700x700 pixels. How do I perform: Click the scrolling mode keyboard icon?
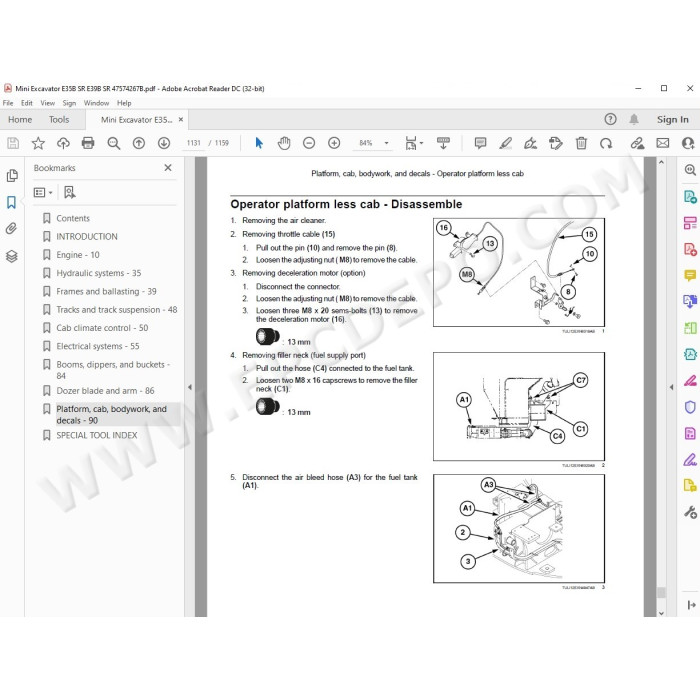[x=443, y=143]
